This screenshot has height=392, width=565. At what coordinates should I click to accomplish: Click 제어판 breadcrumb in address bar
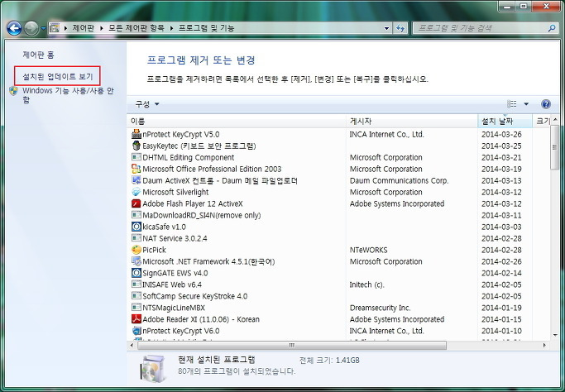(x=84, y=28)
